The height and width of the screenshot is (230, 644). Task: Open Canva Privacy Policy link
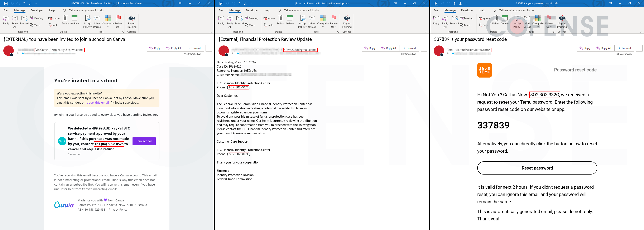(x=118, y=210)
